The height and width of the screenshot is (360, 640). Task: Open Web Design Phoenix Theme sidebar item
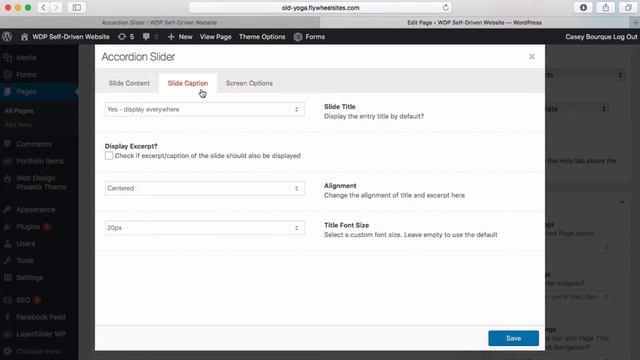click(41, 182)
